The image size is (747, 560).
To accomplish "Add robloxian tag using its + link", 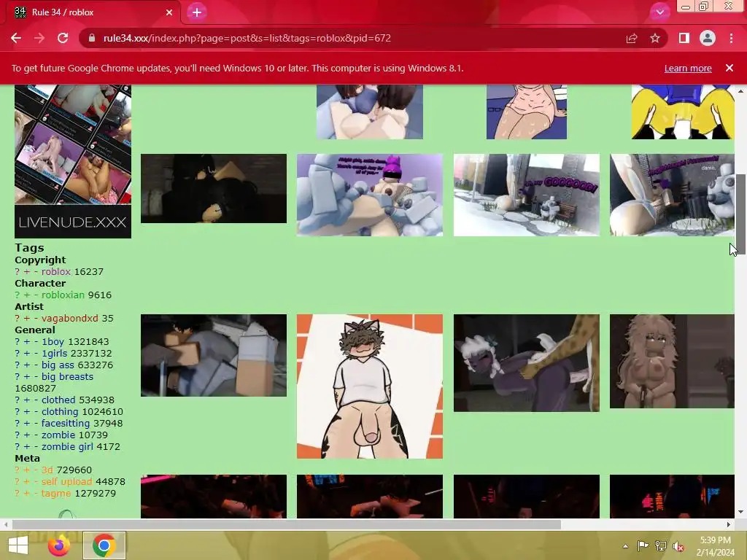I will coord(27,295).
